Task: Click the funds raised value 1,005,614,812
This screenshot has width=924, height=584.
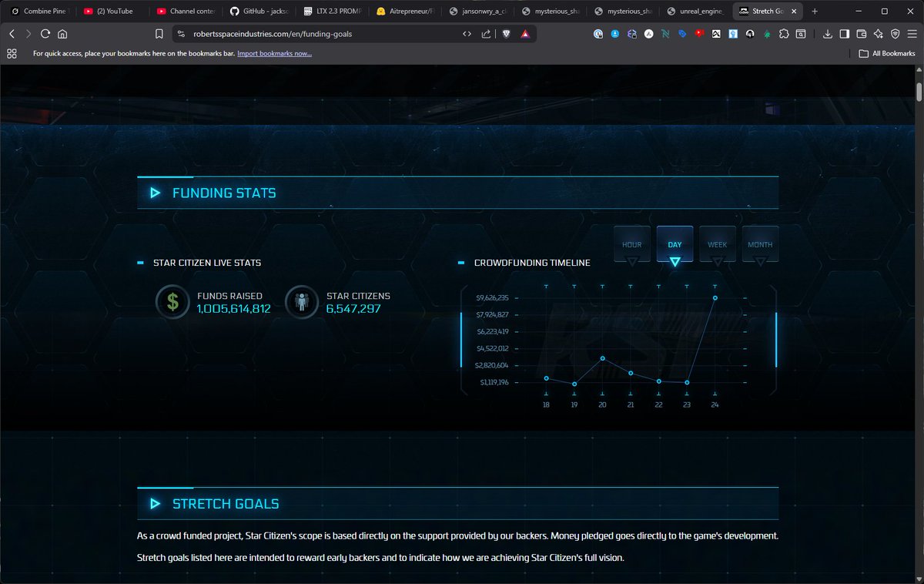Action: [233, 309]
